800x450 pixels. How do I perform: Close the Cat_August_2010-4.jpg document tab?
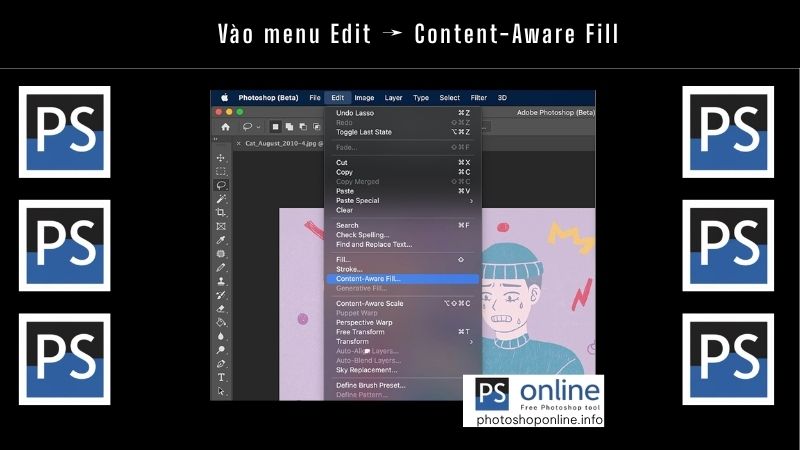(x=238, y=144)
